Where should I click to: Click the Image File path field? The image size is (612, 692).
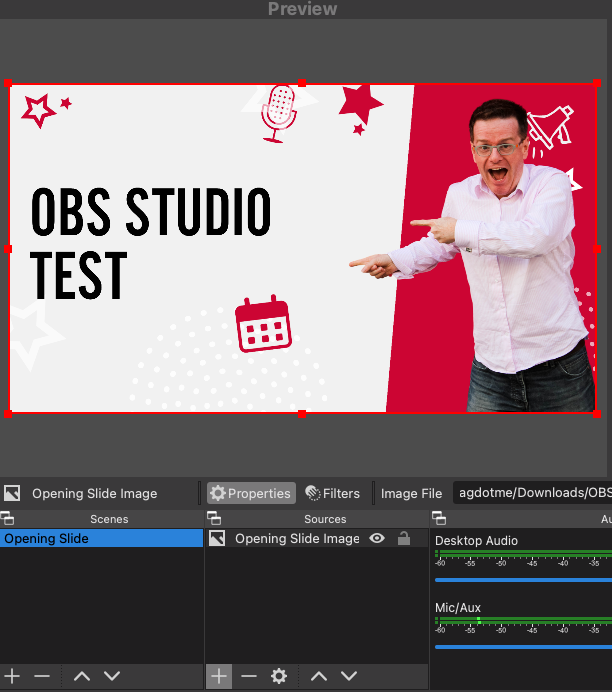tap(532, 493)
